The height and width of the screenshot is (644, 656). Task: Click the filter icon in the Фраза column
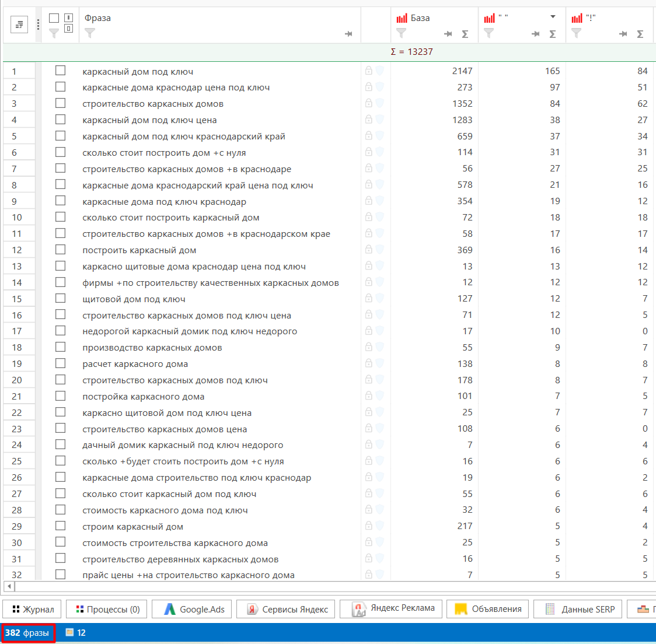pos(89,34)
